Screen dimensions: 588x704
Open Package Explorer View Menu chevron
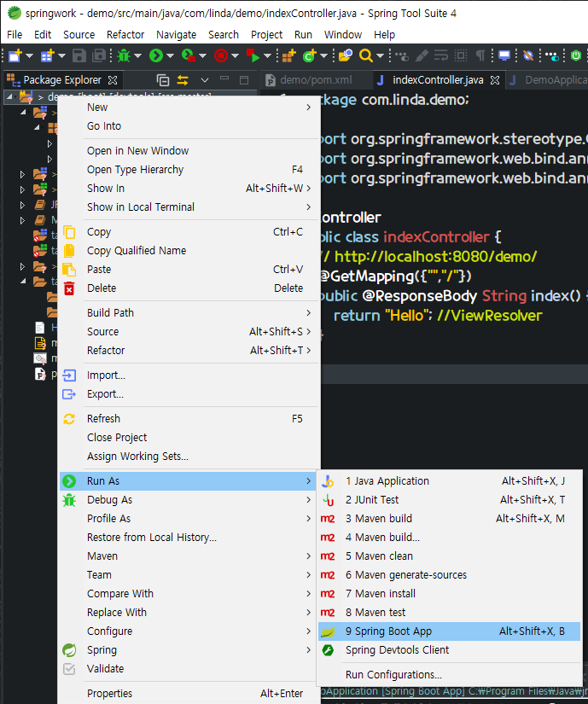click(x=205, y=80)
